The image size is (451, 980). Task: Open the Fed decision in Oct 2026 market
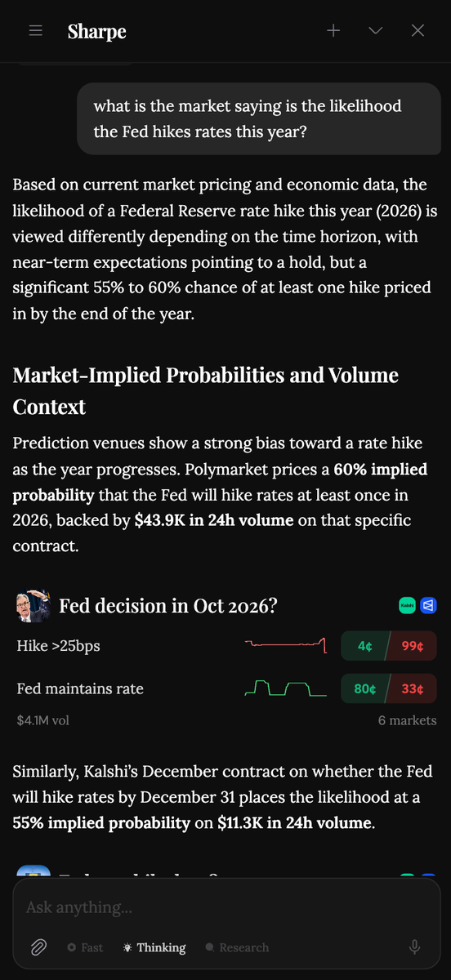[x=168, y=606]
